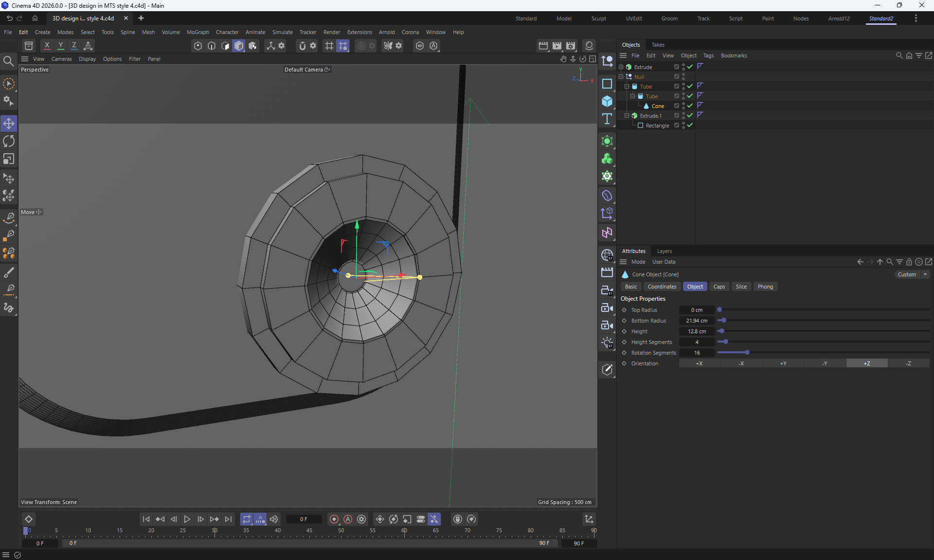Collapse the Null object tree

point(621,76)
